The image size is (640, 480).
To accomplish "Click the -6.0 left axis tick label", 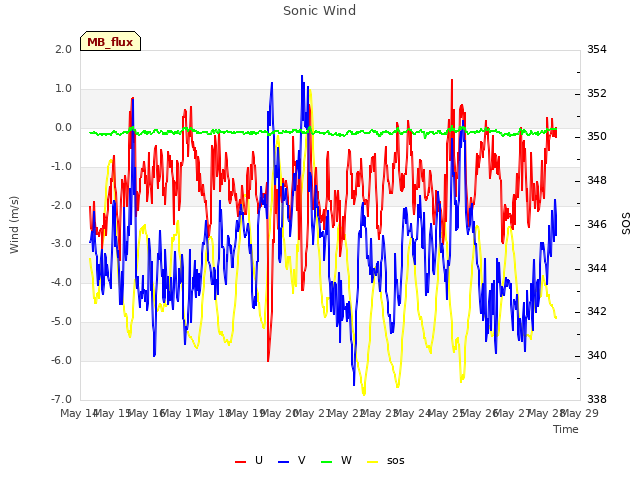I will point(61,360).
